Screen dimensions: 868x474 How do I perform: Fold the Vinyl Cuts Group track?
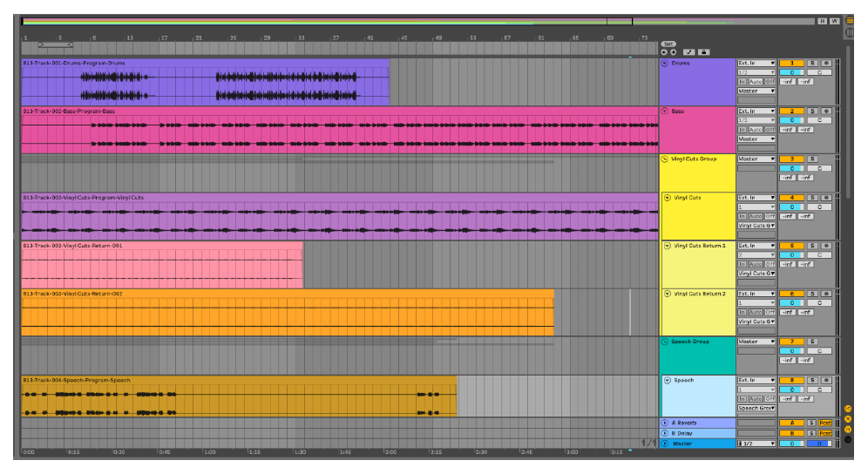pos(664,159)
